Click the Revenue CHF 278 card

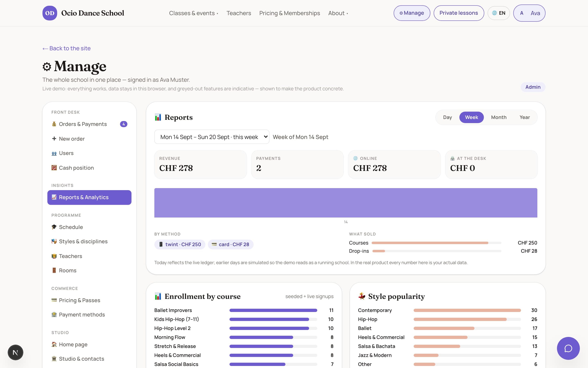(200, 165)
